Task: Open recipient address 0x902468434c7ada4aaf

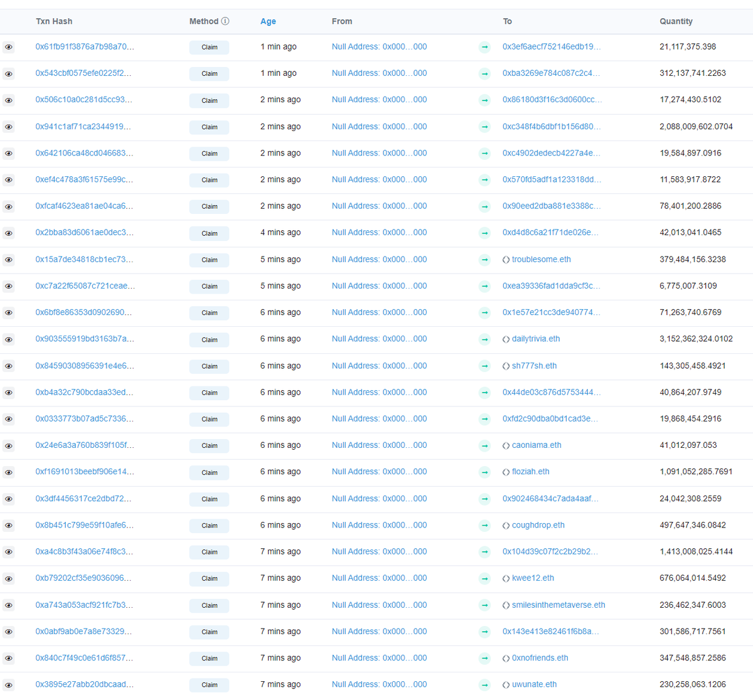Action: [550, 499]
